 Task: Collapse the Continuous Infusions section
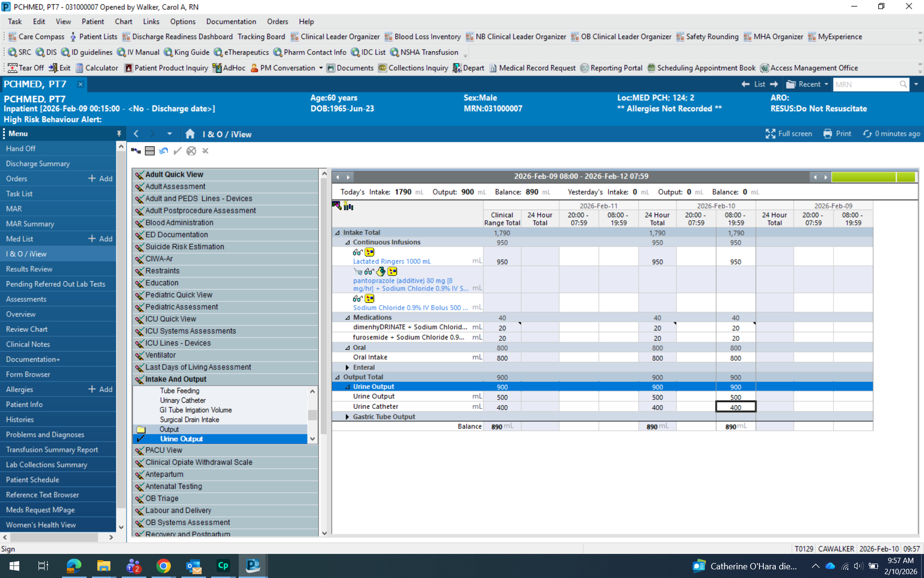click(x=347, y=242)
